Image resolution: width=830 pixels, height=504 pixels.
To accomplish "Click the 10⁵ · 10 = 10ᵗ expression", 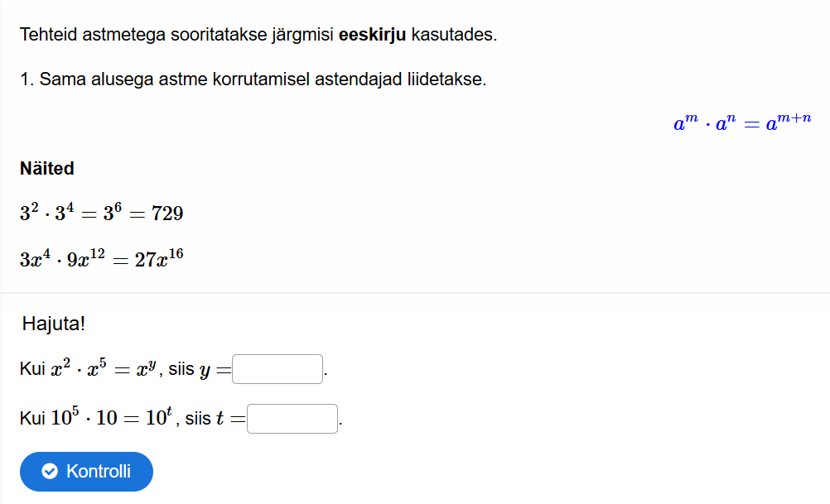I will tap(110, 419).
